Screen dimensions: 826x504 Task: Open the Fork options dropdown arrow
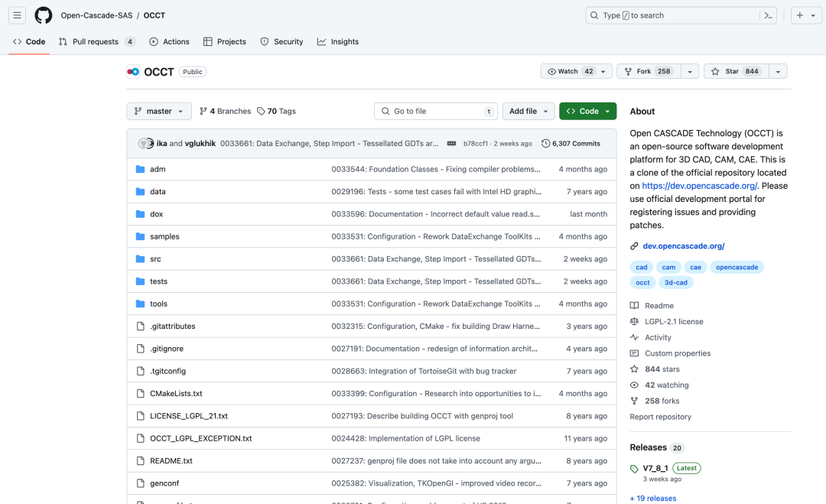coord(690,71)
